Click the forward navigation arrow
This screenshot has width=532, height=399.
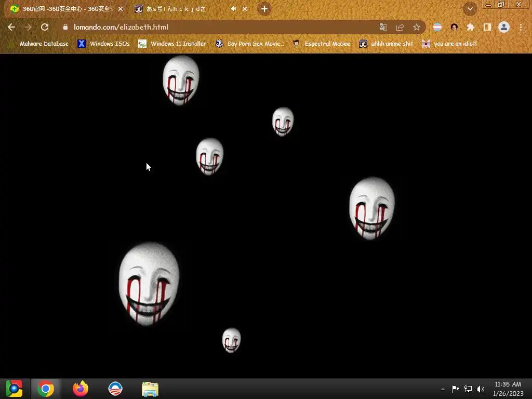[28, 27]
